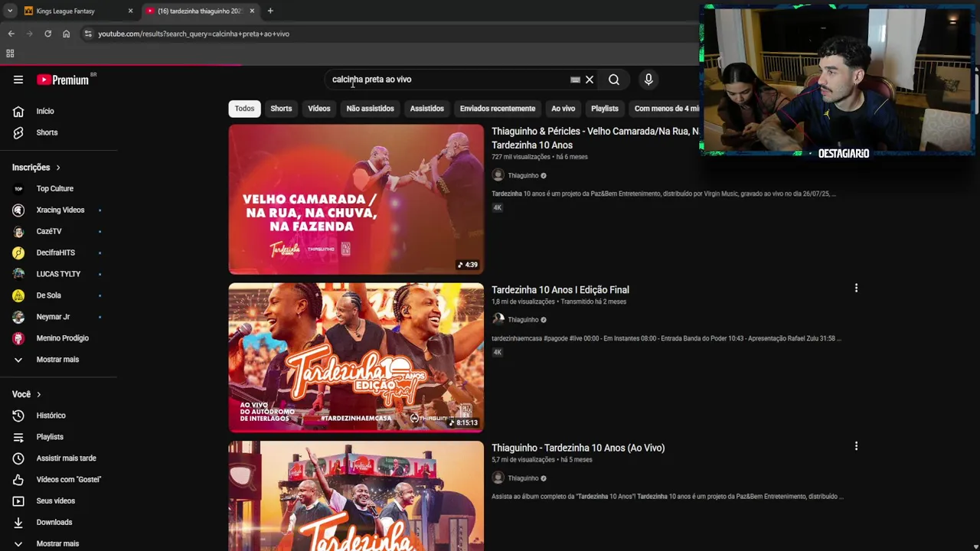Clear the search query with X
Viewport: 980px width, 551px height.
(590, 80)
